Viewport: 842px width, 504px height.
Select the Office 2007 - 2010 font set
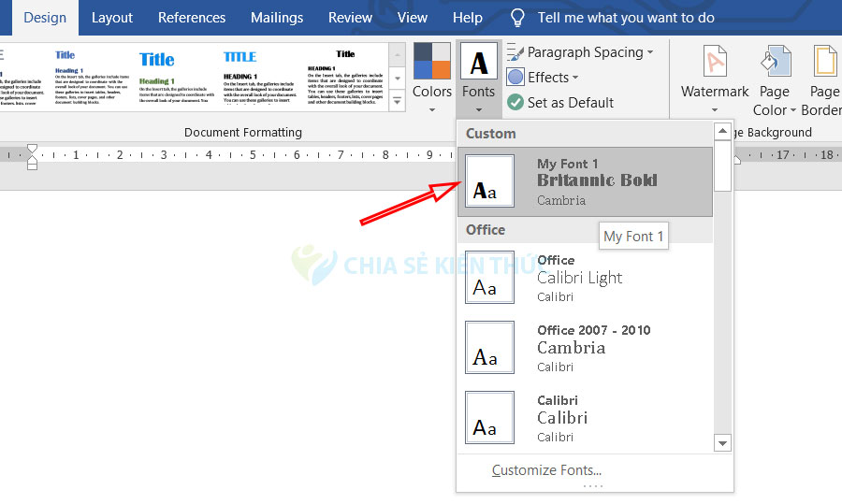tap(585, 348)
